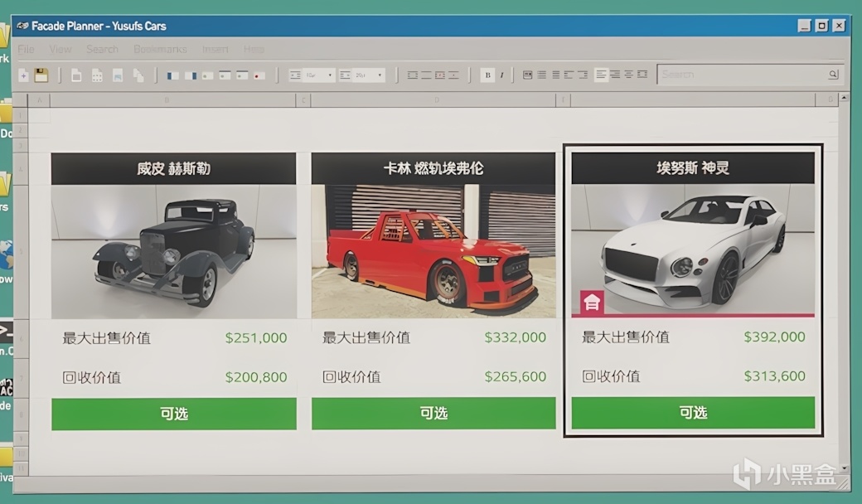Open the View menu
Screen dimensions: 862x504
pos(61,50)
